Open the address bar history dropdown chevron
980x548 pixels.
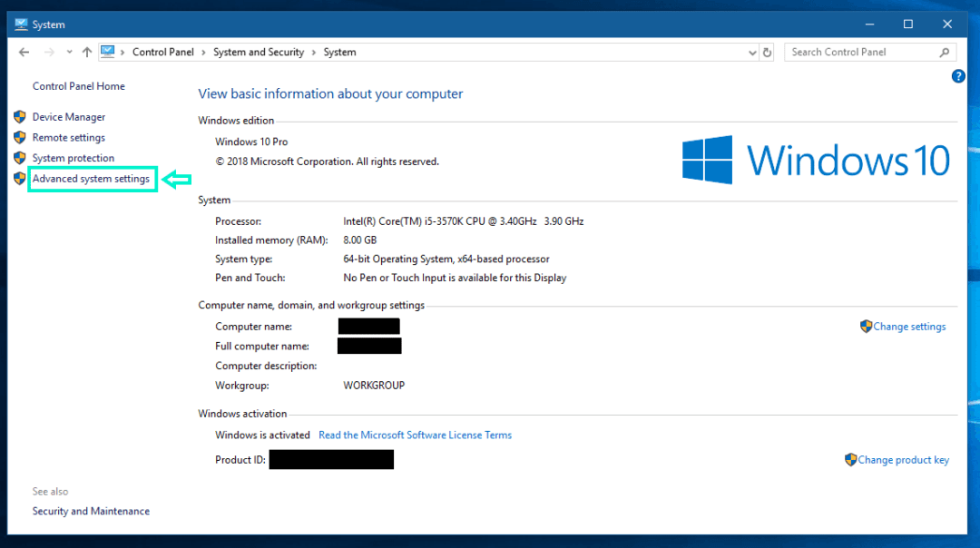[751, 52]
